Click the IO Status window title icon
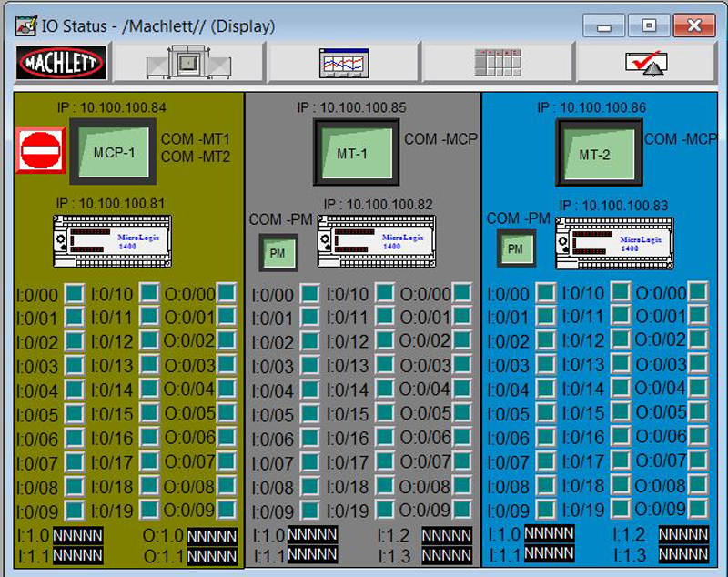The width and height of the screenshot is (728, 577). click(26, 26)
